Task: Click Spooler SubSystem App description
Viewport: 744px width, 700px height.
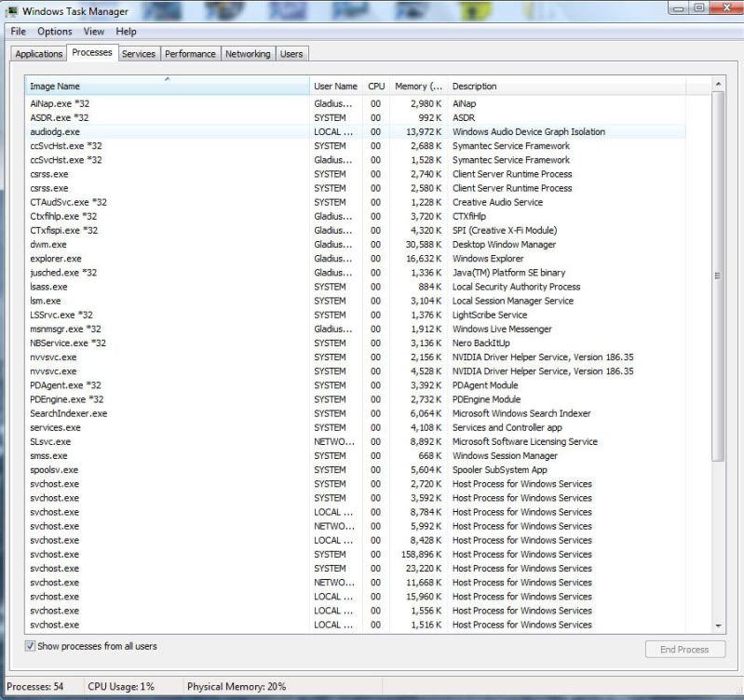Action: coord(500,470)
